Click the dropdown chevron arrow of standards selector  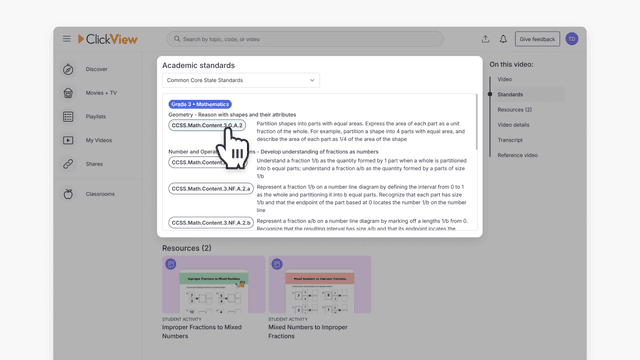click(x=312, y=80)
